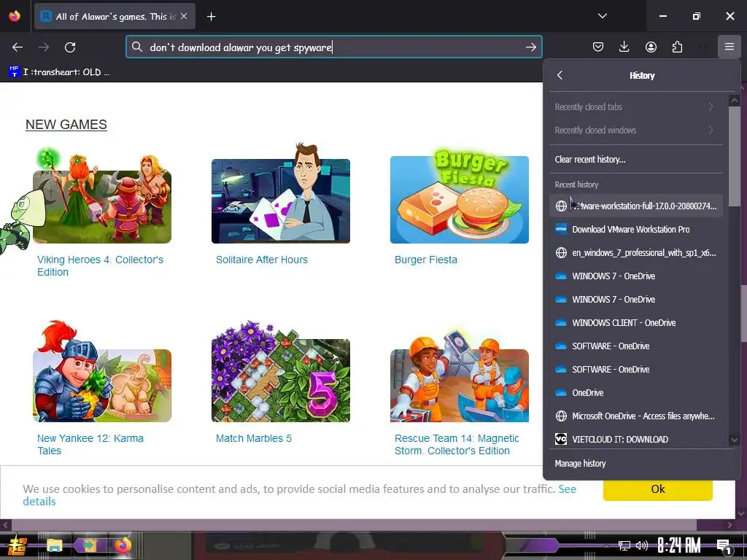The image size is (747, 560).
Task: Open the Firefox account icon
Action: [x=651, y=47]
